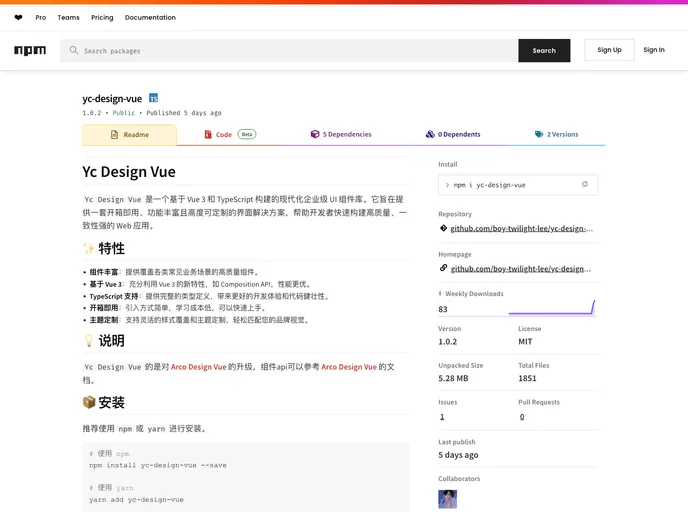Click the Readme document icon
The height and width of the screenshot is (512, 688).
click(x=115, y=135)
